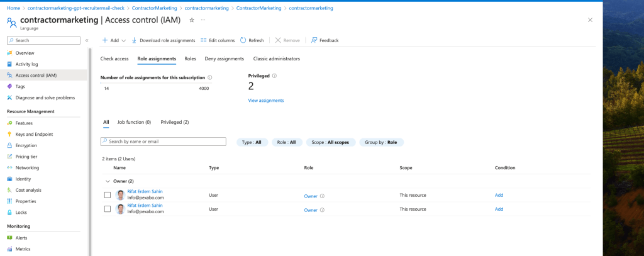The width and height of the screenshot is (644, 256).
Task: Open the Encryption lock icon
Action: pos(9,145)
